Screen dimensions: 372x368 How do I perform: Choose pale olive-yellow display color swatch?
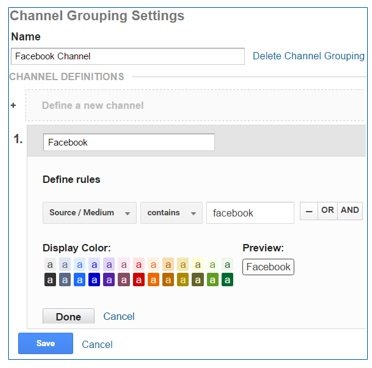(198, 265)
